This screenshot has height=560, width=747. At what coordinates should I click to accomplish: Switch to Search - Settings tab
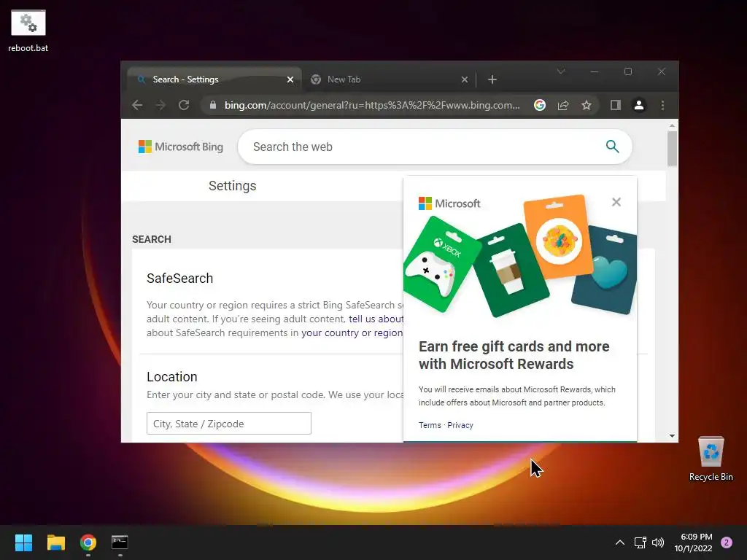click(x=214, y=79)
